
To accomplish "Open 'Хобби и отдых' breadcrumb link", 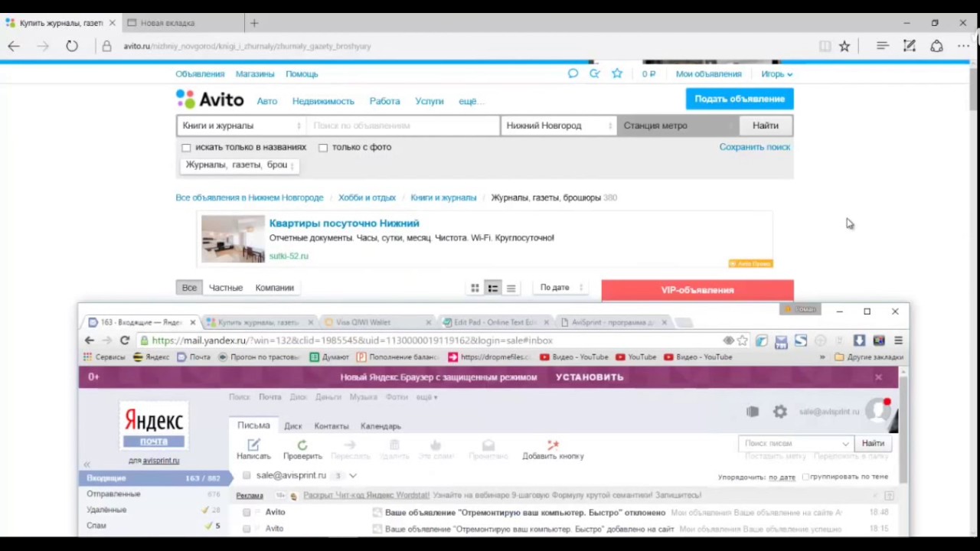I will pyautogui.click(x=367, y=197).
